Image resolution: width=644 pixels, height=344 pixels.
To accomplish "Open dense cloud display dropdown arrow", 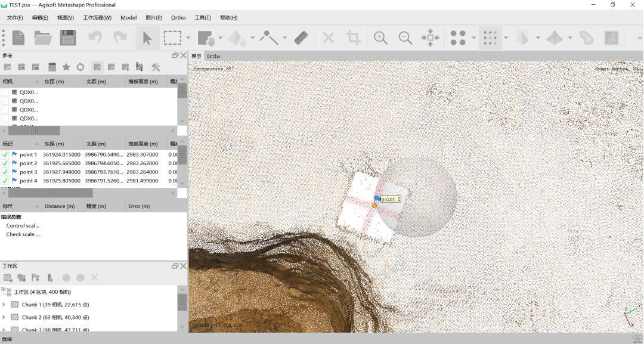I will pos(506,38).
